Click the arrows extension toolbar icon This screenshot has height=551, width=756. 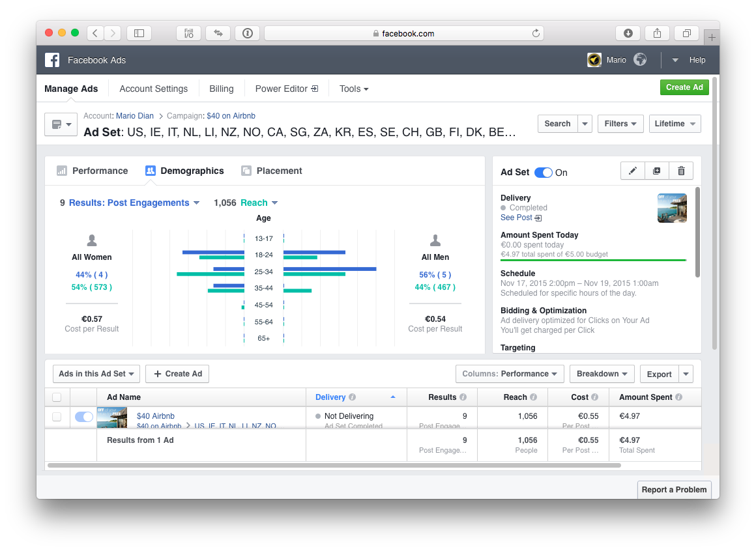[x=218, y=33]
